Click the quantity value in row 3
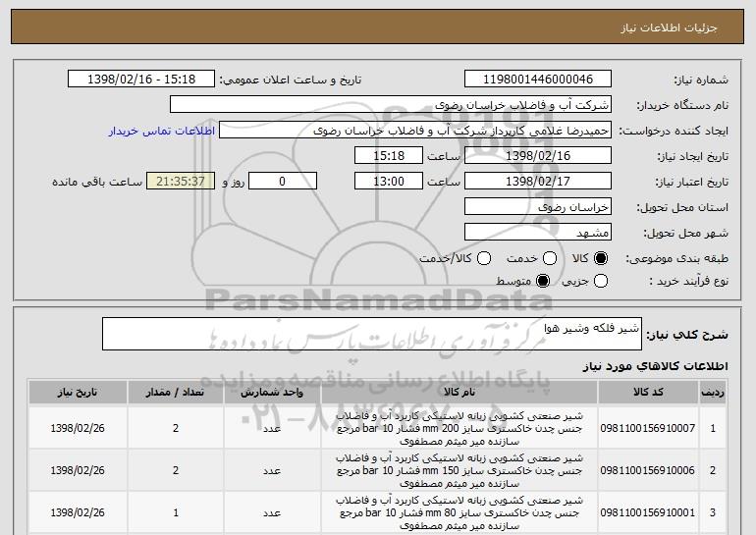This screenshot has height=535, width=756. [x=176, y=512]
